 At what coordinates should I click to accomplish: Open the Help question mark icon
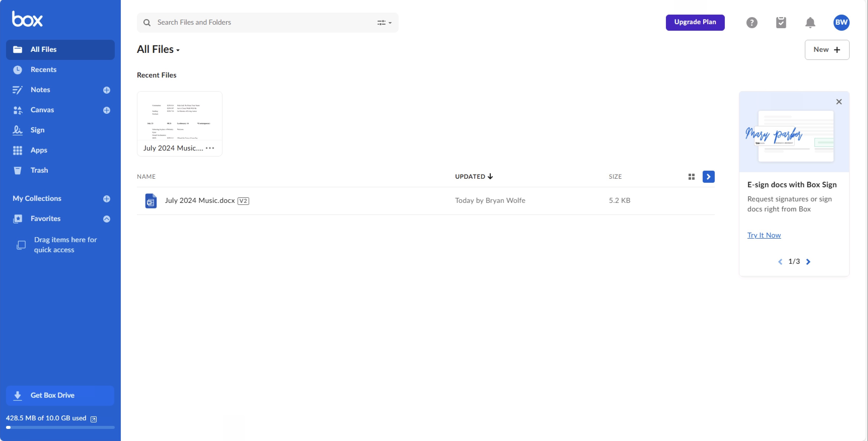point(751,23)
